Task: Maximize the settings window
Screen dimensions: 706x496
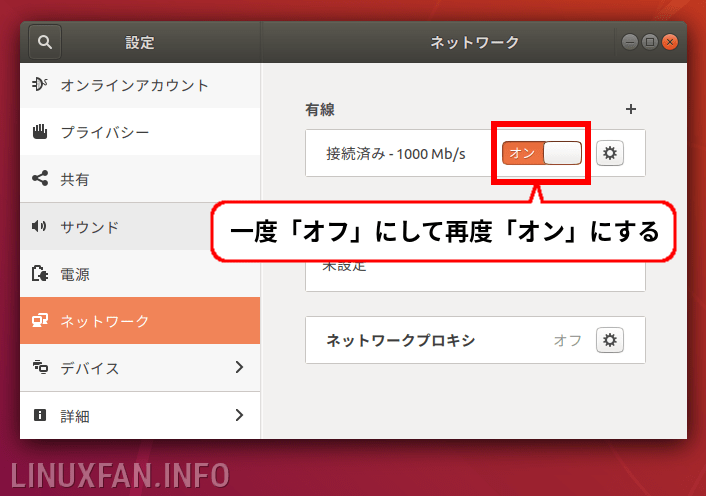Action: tap(650, 42)
